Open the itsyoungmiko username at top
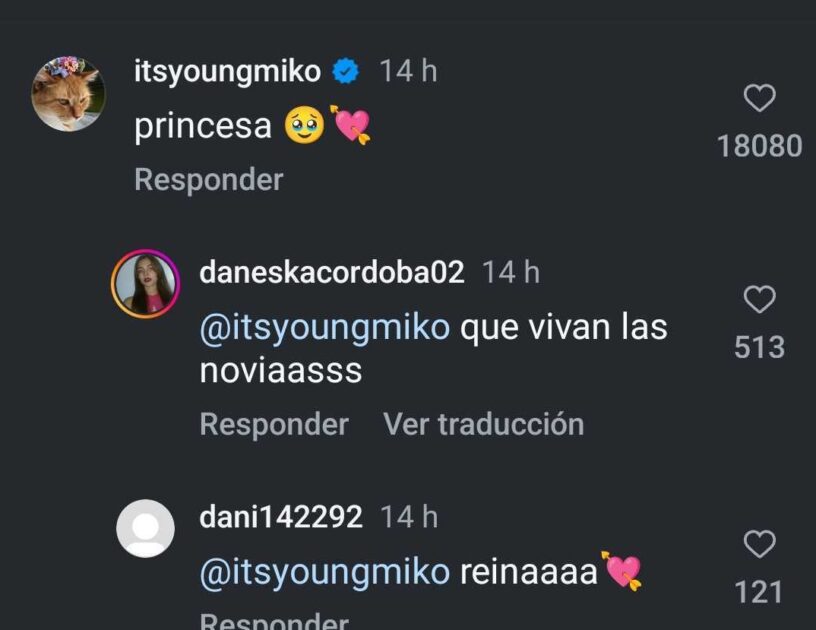 point(227,72)
